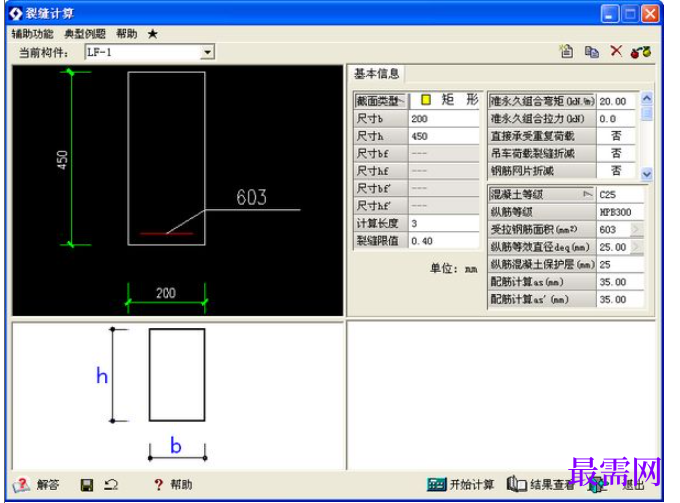Click the 尺寸b value field 200

444,119
